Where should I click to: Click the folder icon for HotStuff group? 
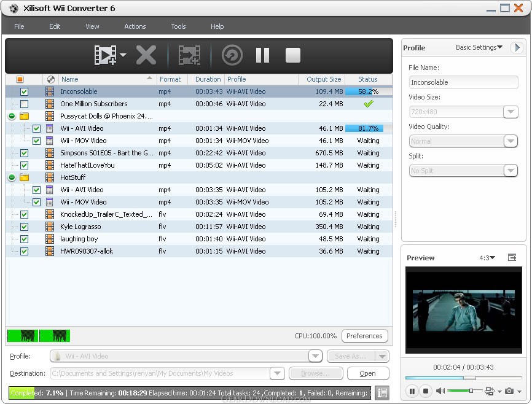click(x=24, y=177)
